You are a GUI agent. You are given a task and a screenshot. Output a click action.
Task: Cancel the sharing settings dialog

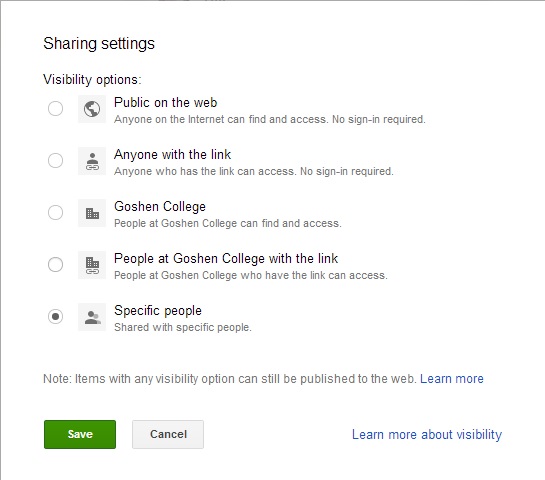(x=168, y=434)
